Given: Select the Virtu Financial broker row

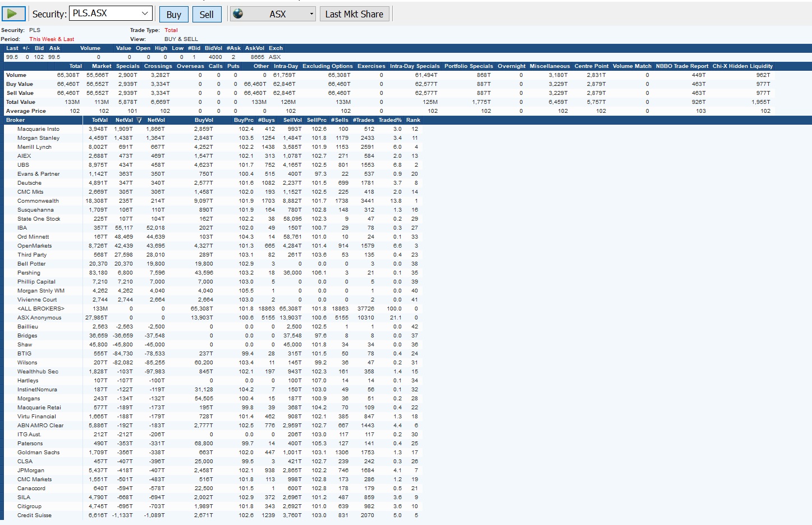Looking at the screenshot, I should pos(213,417).
